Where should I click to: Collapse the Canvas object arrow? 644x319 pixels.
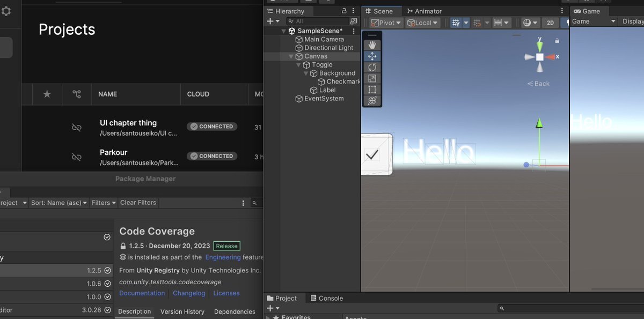coord(291,56)
